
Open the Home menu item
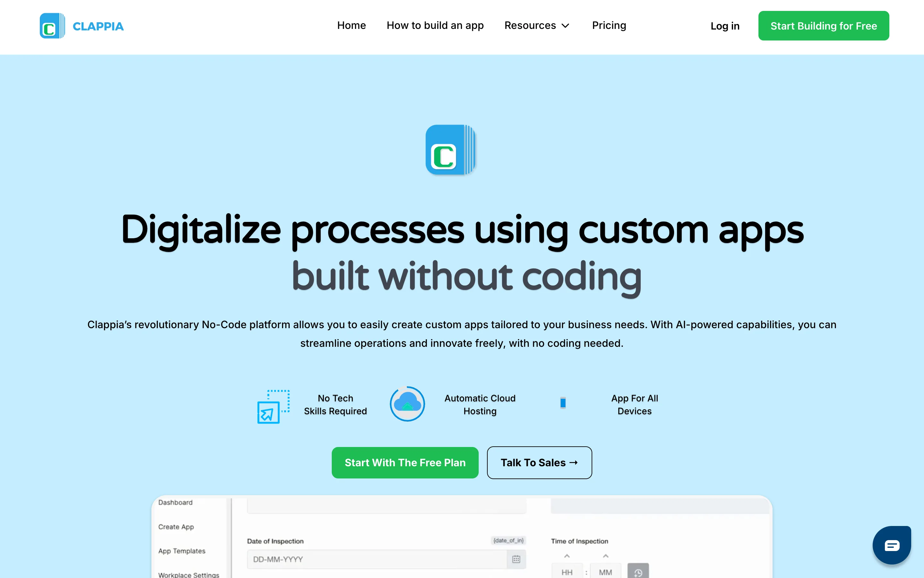351,25
